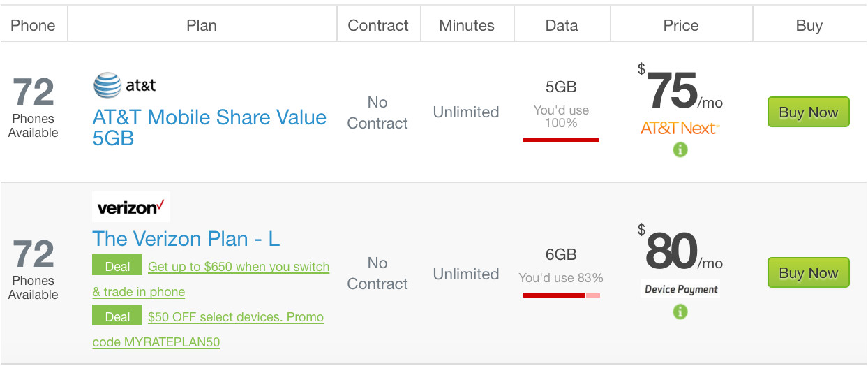Open AT&T Mobile Share Value 5GB plan

[209, 127]
